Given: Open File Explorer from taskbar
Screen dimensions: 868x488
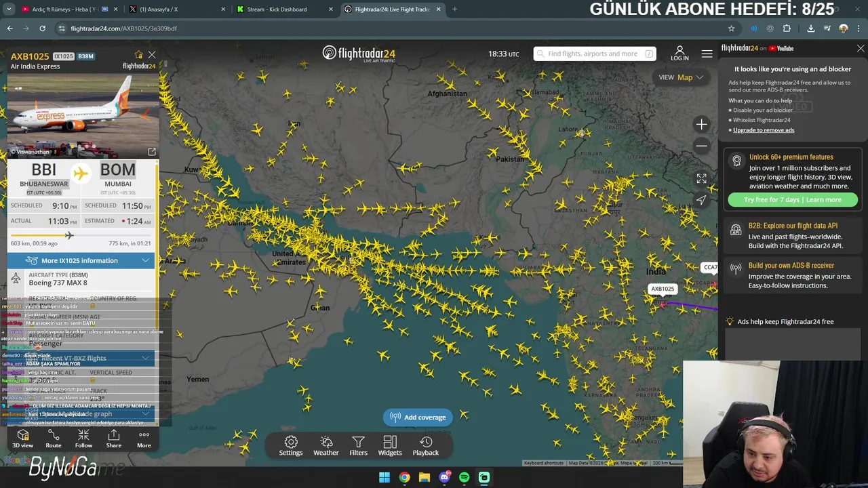Looking at the screenshot, I should (x=425, y=478).
